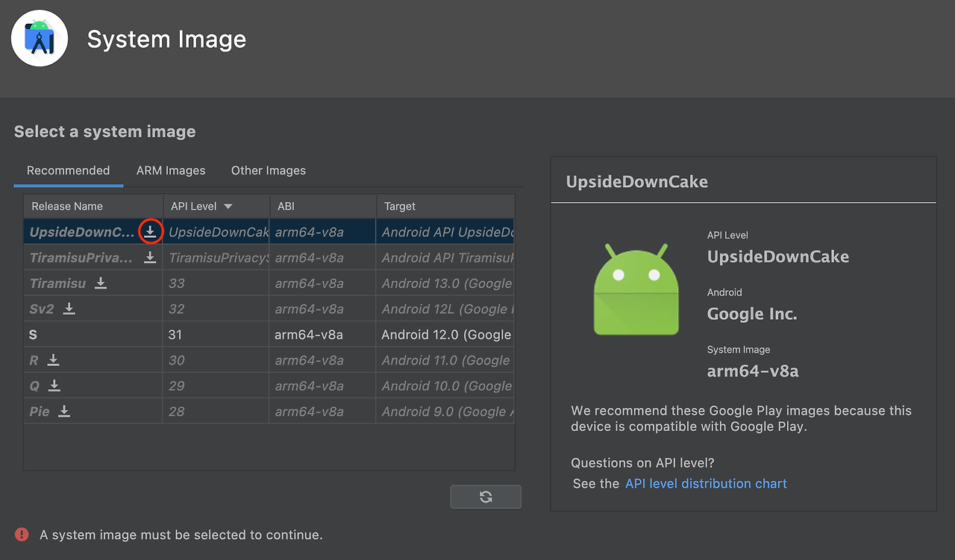Click API level cell 29
Viewport: 955px width, 560px height.
(216, 386)
